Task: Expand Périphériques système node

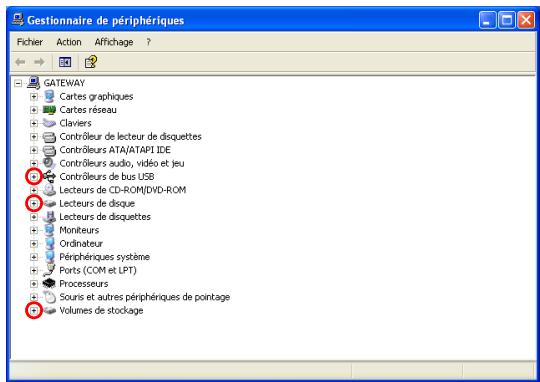Action: pyautogui.click(x=34, y=257)
